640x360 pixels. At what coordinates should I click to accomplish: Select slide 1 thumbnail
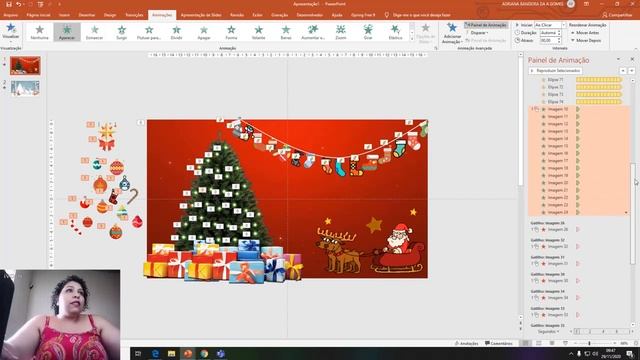(x=25, y=66)
